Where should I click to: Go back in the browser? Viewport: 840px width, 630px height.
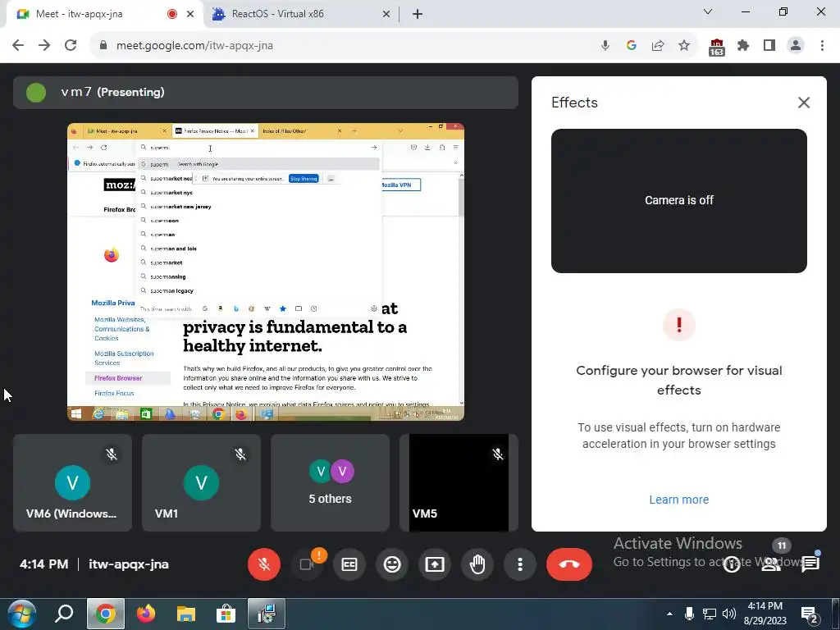pyautogui.click(x=18, y=46)
